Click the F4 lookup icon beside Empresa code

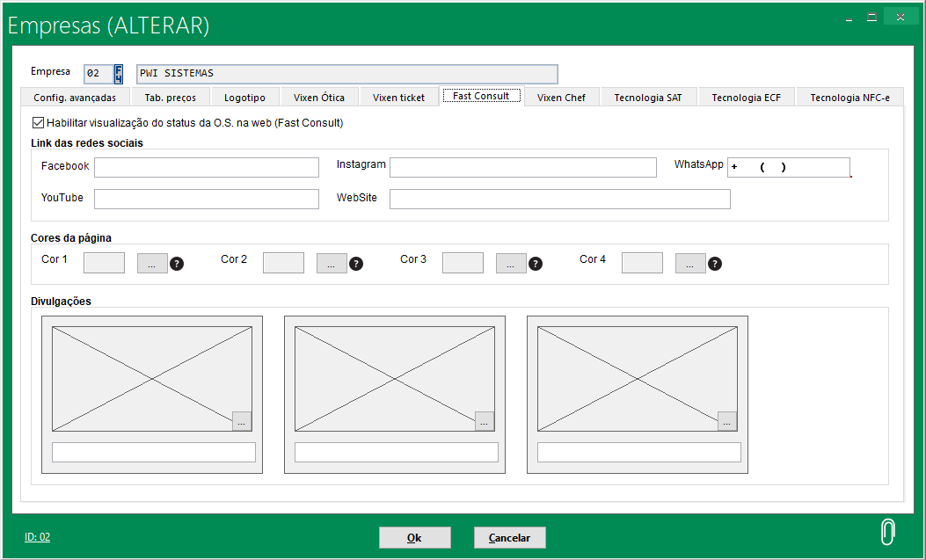pyautogui.click(x=119, y=74)
